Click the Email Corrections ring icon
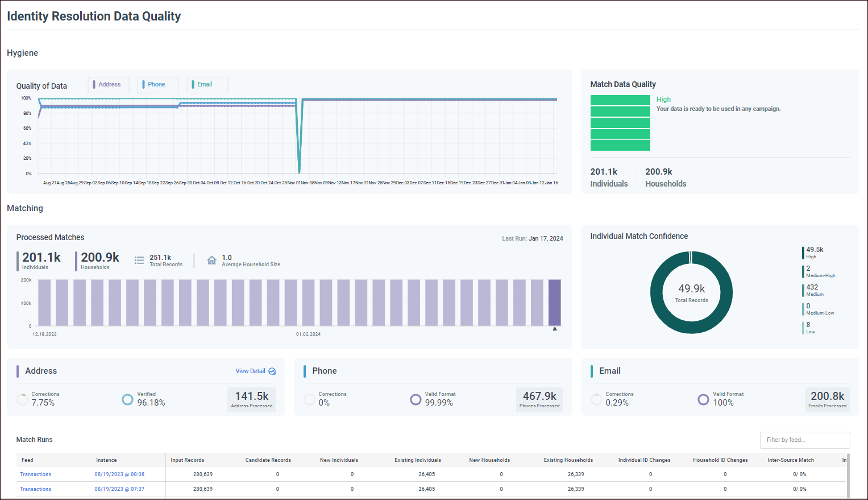 596,399
